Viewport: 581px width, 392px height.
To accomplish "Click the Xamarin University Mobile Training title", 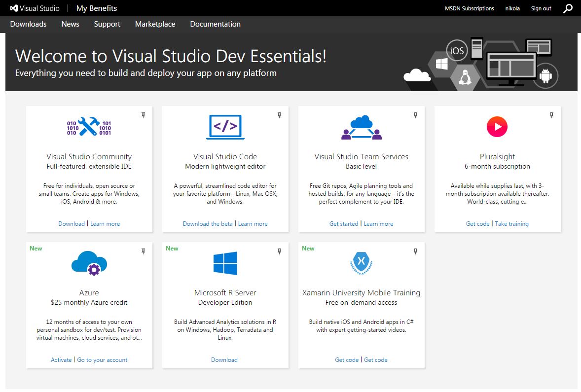I will click(361, 293).
